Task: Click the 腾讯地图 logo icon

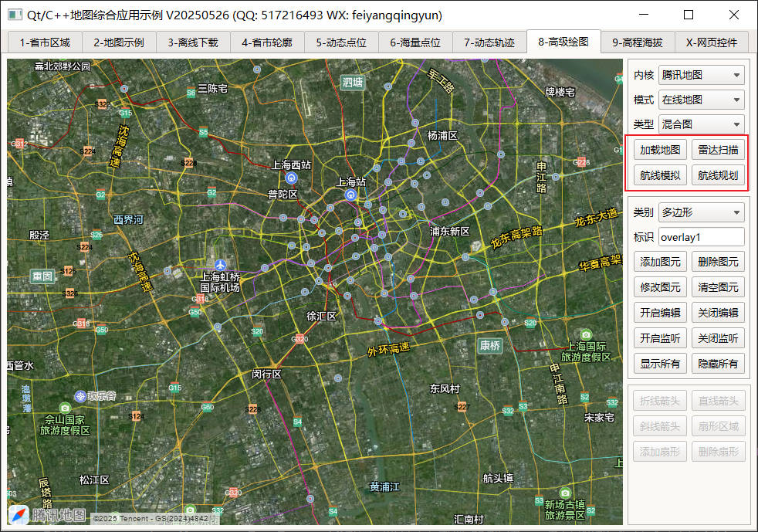Action: coord(19,515)
